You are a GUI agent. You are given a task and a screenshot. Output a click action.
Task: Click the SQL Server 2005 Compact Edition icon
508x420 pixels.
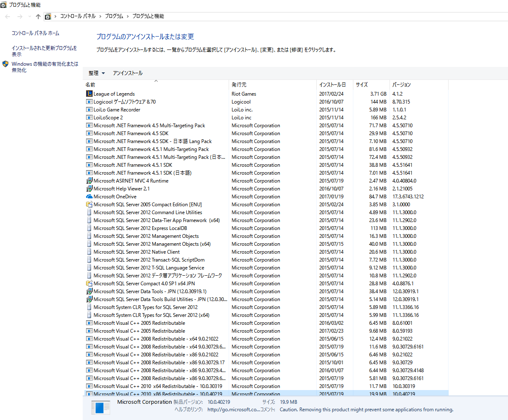[89, 204]
